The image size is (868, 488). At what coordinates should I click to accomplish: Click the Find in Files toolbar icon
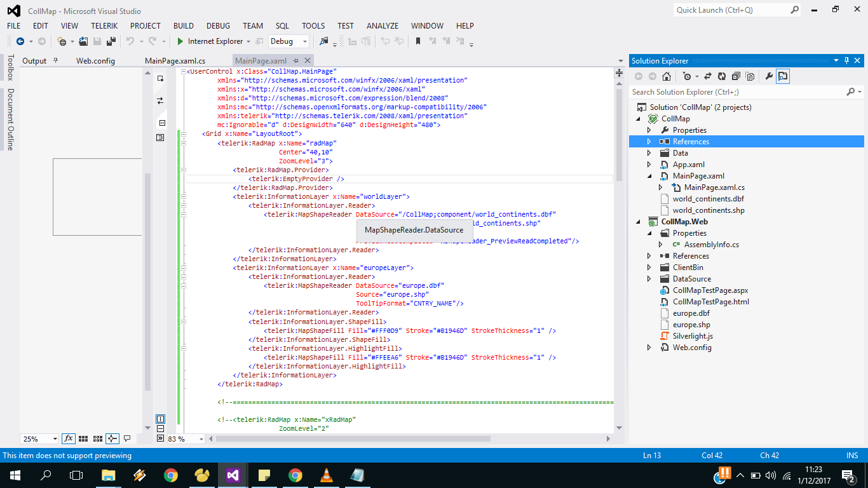[324, 41]
